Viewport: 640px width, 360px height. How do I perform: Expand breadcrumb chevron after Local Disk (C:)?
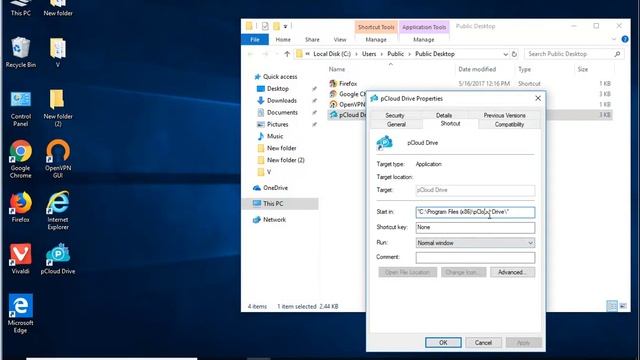(356, 54)
